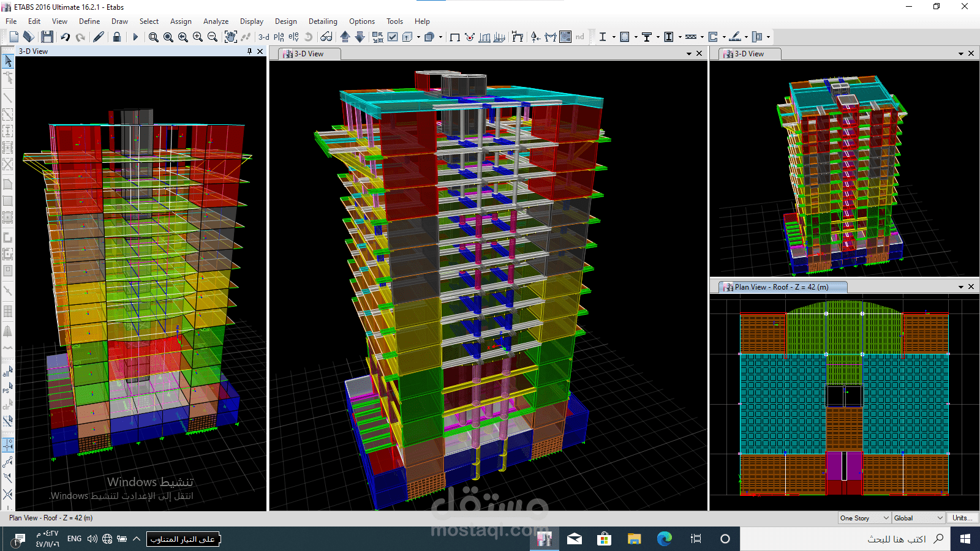Screen dimensions: 980x551
Task: Toggle Set Display Options checkbox icon
Action: coord(393,37)
